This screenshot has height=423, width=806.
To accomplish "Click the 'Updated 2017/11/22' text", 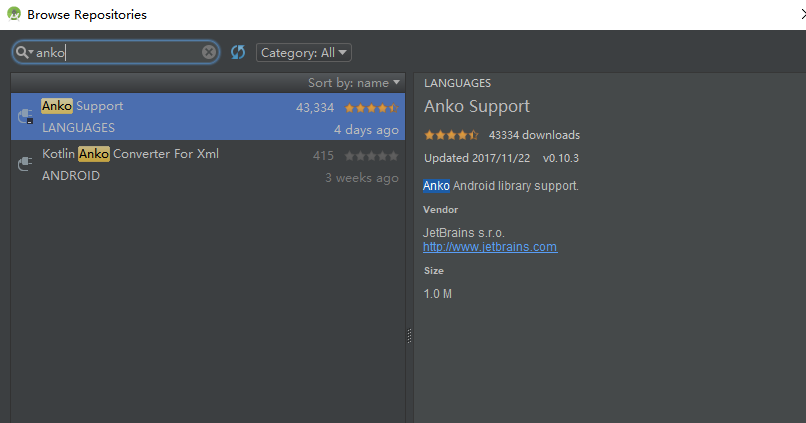I will [477, 158].
